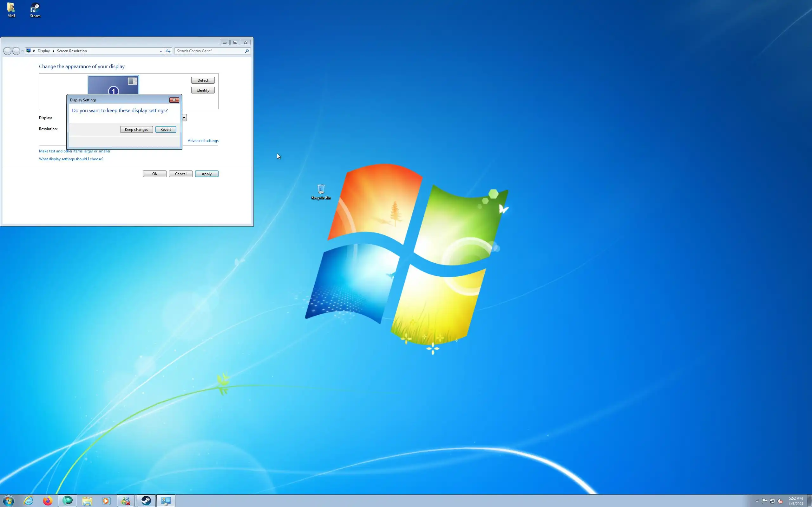Expand the address bar history dropdown
The width and height of the screenshot is (812, 507).
pyautogui.click(x=161, y=51)
